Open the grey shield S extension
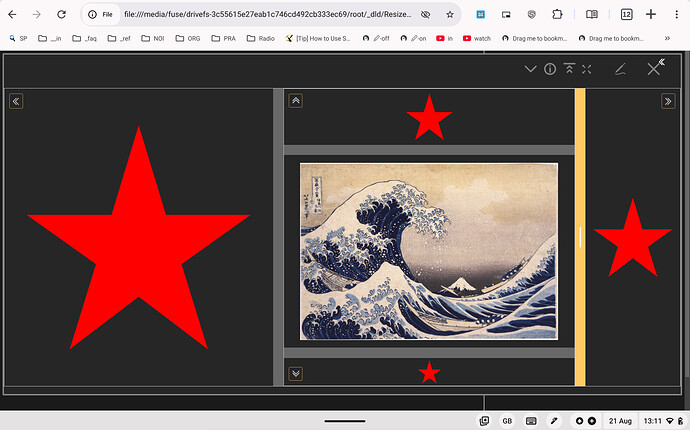 (532, 15)
